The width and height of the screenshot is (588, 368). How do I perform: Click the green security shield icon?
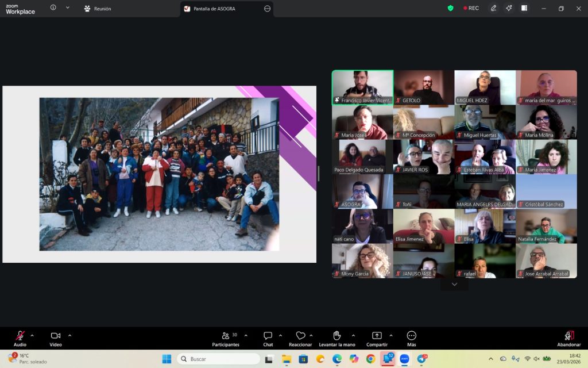(450, 8)
